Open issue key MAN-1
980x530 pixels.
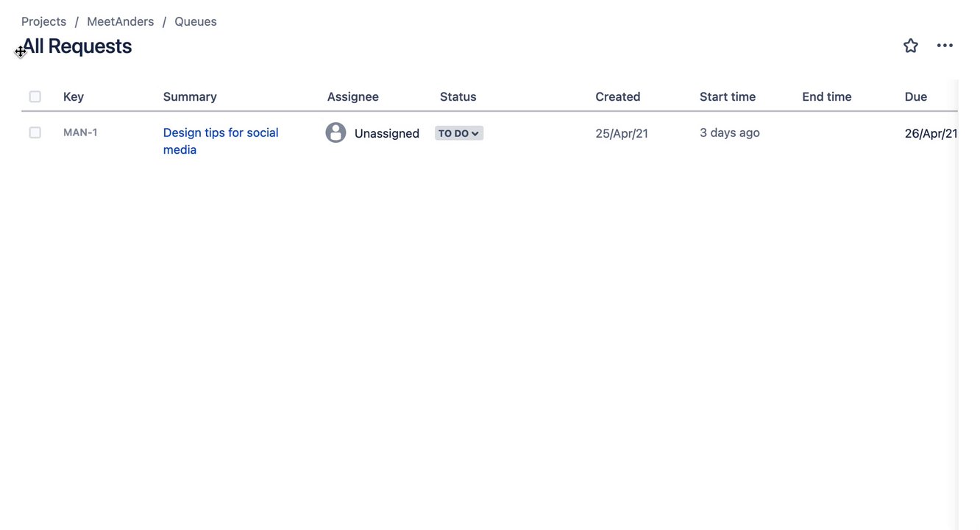point(80,132)
